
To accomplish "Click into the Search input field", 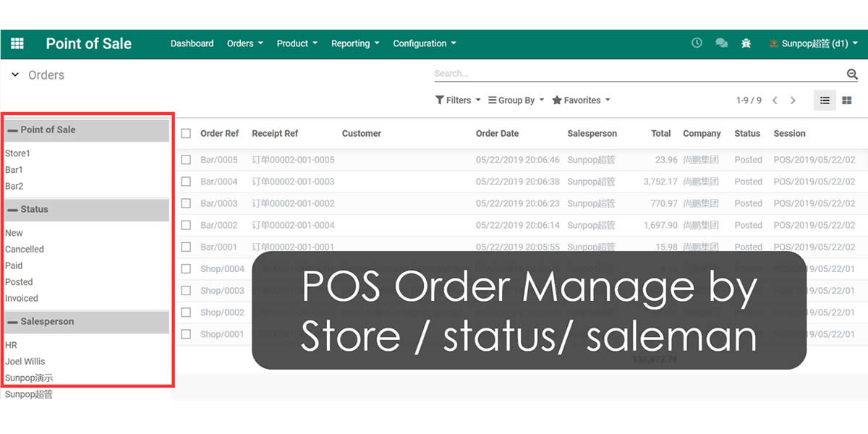I will click(x=637, y=74).
